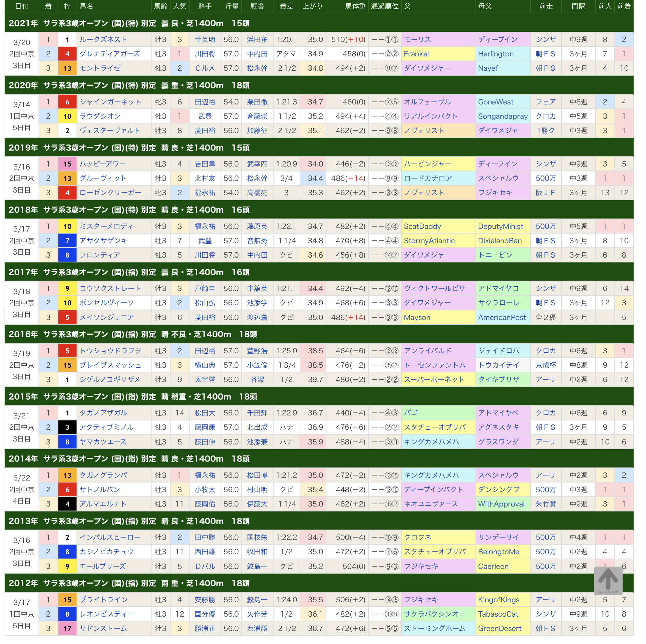Open jockey link 戸崎圭
The height and width of the screenshot is (644, 646).
205,289
